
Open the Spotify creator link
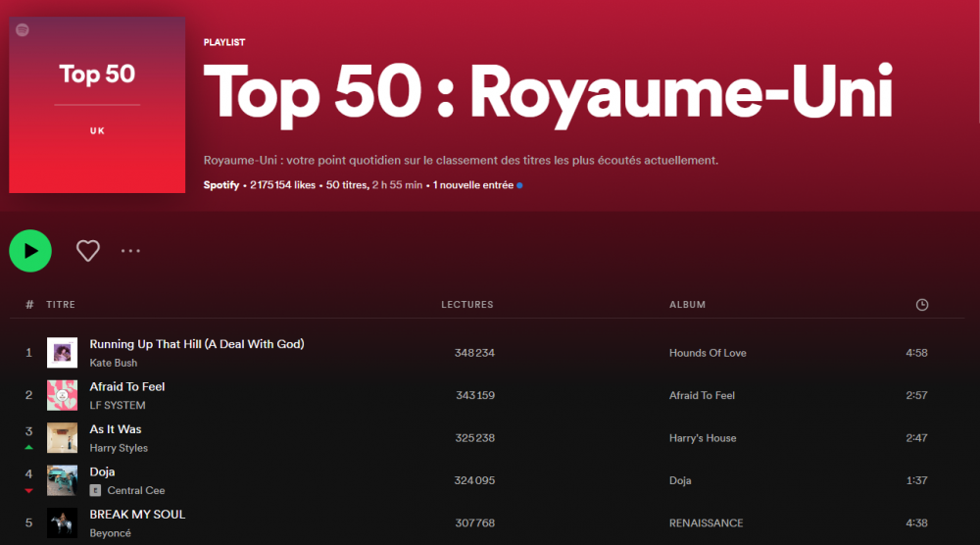pyautogui.click(x=221, y=185)
